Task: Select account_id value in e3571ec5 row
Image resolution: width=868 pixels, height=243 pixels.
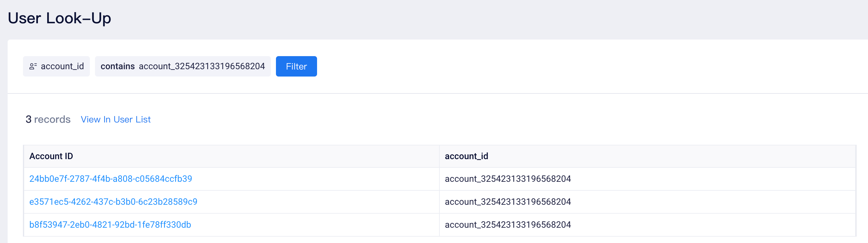Action: tap(508, 202)
